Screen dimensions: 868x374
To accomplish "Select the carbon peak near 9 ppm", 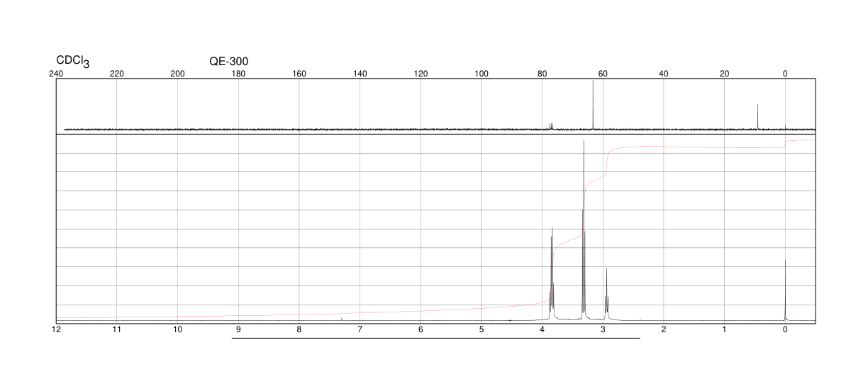I will coord(758,117).
